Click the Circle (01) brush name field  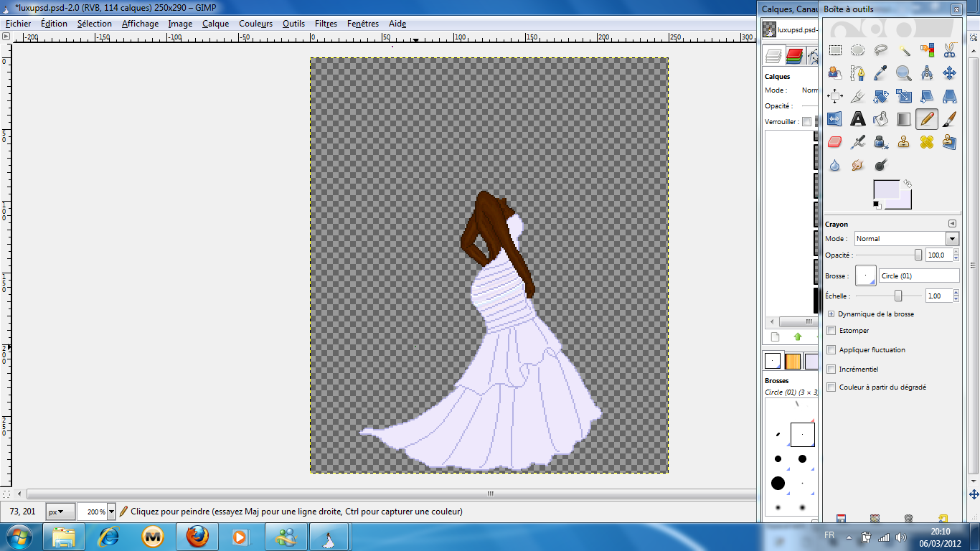(920, 275)
